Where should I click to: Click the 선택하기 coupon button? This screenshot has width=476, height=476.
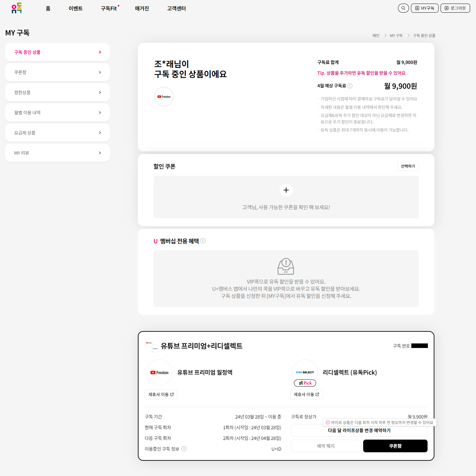point(408,166)
